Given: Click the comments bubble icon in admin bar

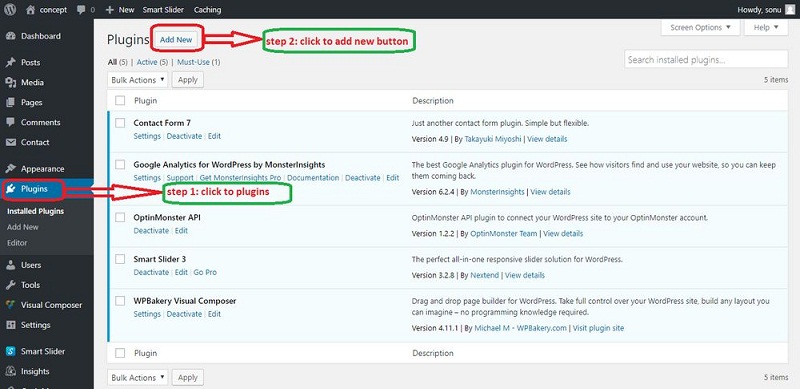Looking at the screenshot, I should [x=81, y=10].
